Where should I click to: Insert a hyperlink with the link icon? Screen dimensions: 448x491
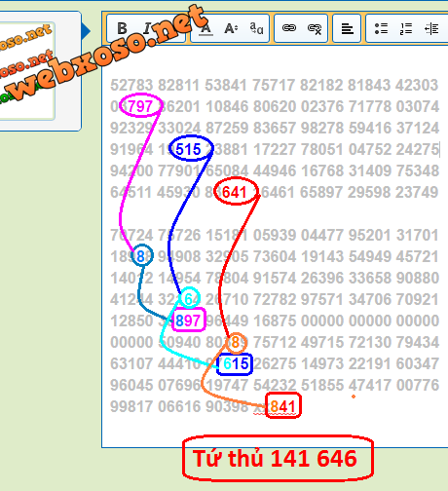click(289, 28)
